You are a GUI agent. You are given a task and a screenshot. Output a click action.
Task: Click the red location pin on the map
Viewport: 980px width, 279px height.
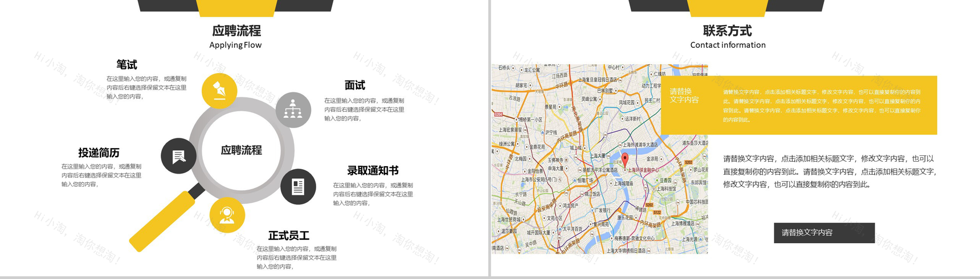tap(624, 161)
